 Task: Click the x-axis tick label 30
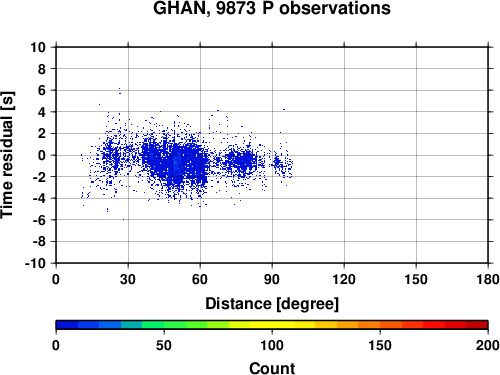(128, 279)
